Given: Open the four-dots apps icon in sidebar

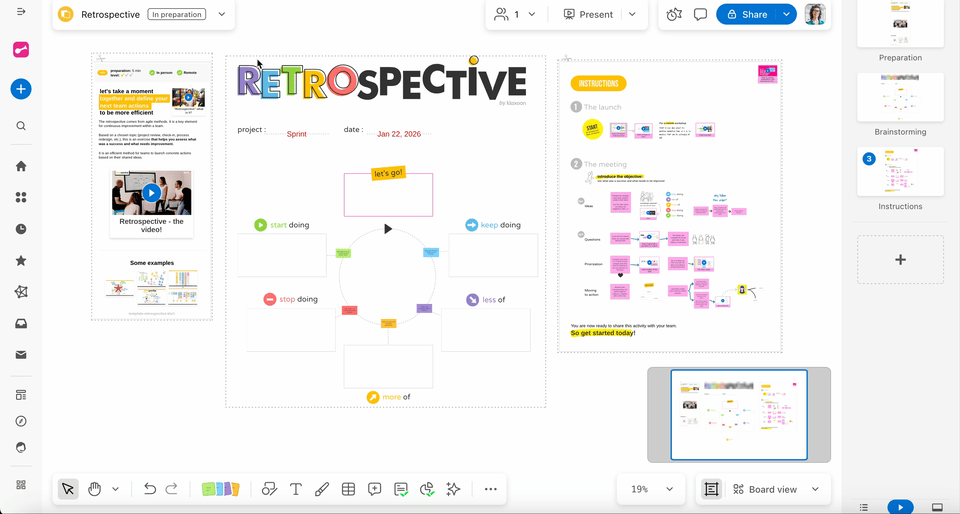Looking at the screenshot, I should pyautogui.click(x=21, y=197).
